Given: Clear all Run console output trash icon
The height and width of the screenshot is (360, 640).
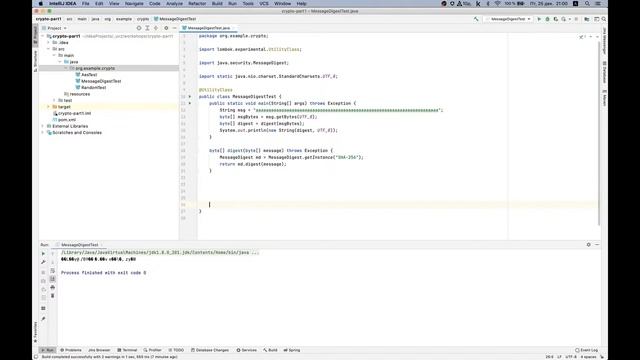Looking at the screenshot, I should [x=53, y=296].
